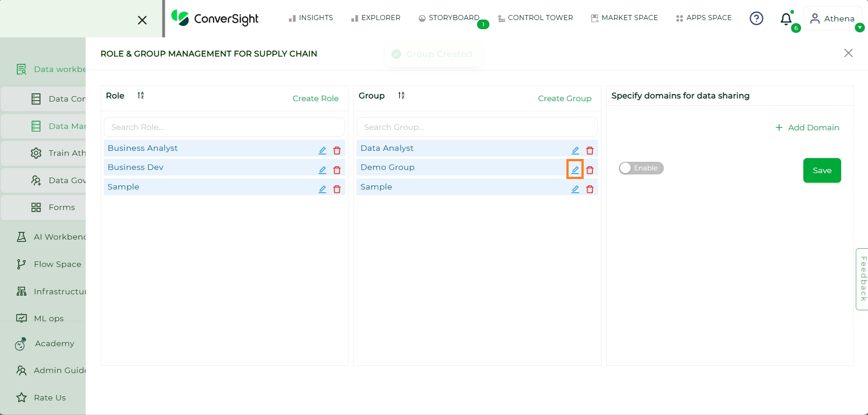This screenshot has height=415, width=868.
Task: Go to Control Tower
Action: [535, 18]
